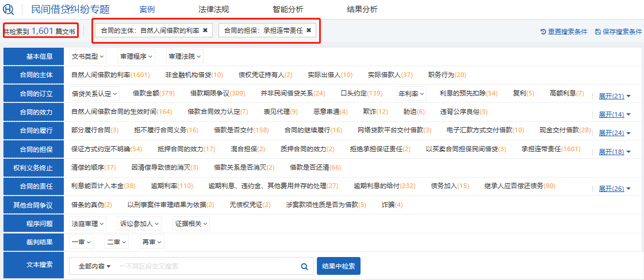Image resolution: width=644 pixels, height=280 pixels.
Task: Open the 文书类型 dropdown
Action: [x=87, y=56]
